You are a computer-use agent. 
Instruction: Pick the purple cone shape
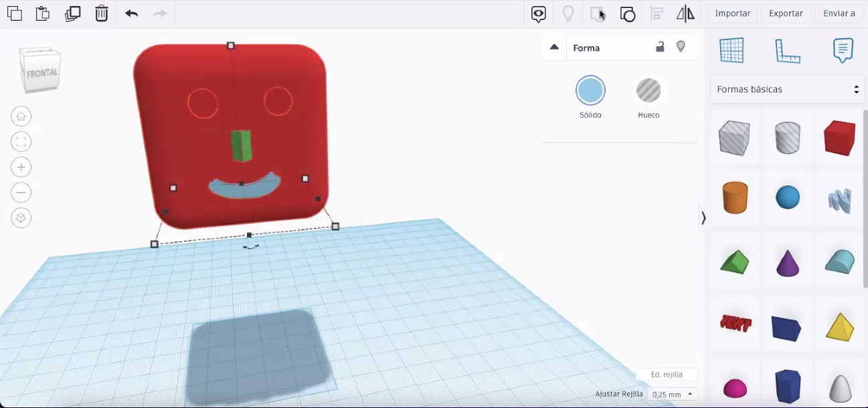pyautogui.click(x=788, y=262)
